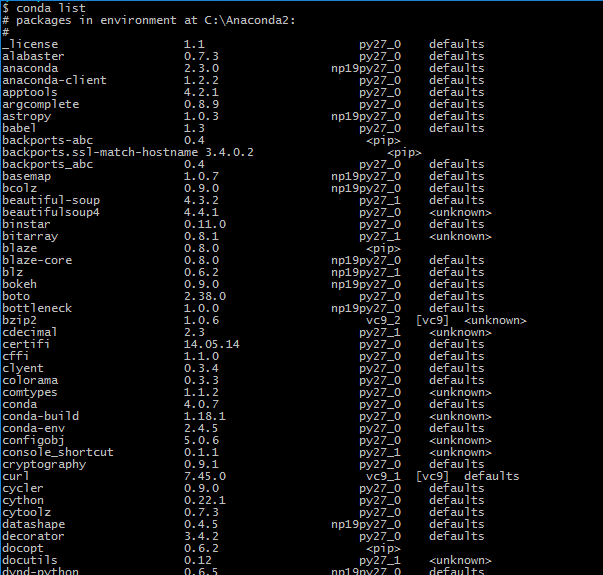Select the 'datashape' package name
This screenshot has width=603, height=575.
(x=34, y=524)
